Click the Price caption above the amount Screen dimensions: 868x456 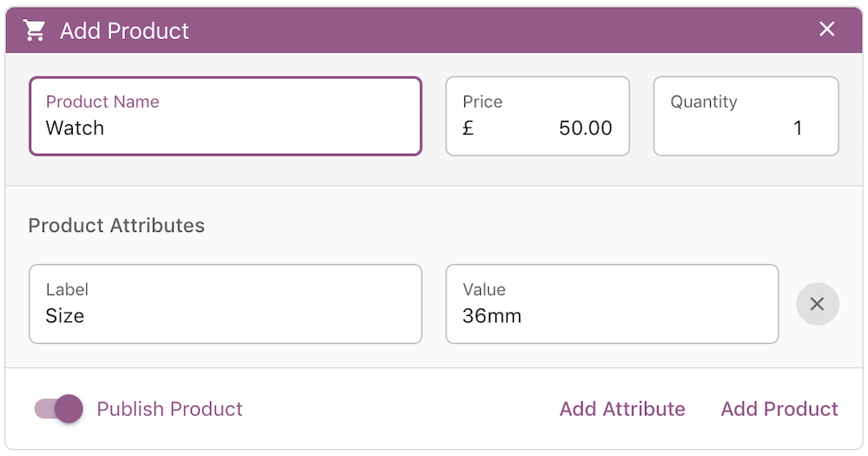click(x=483, y=102)
